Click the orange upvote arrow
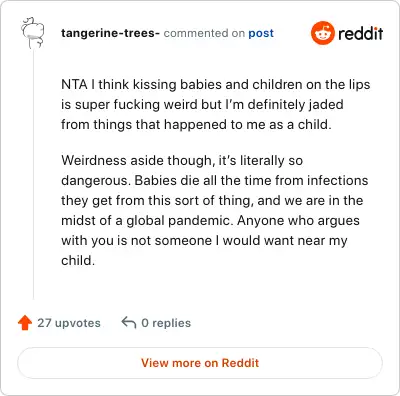The image size is (400, 396). [x=25, y=323]
